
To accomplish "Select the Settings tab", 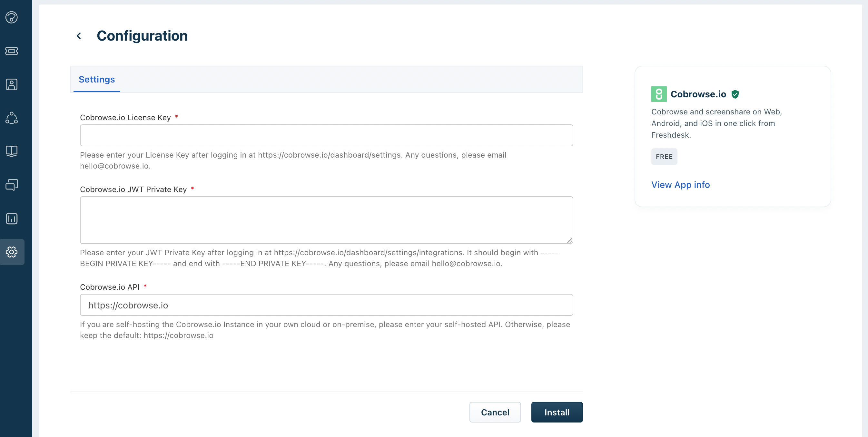I will (97, 80).
